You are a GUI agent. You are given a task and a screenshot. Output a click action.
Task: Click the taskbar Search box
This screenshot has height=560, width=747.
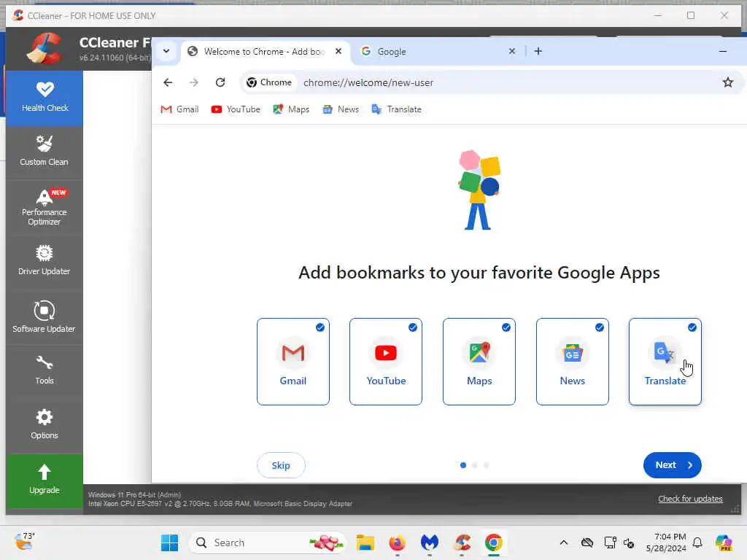(x=267, y=542)
